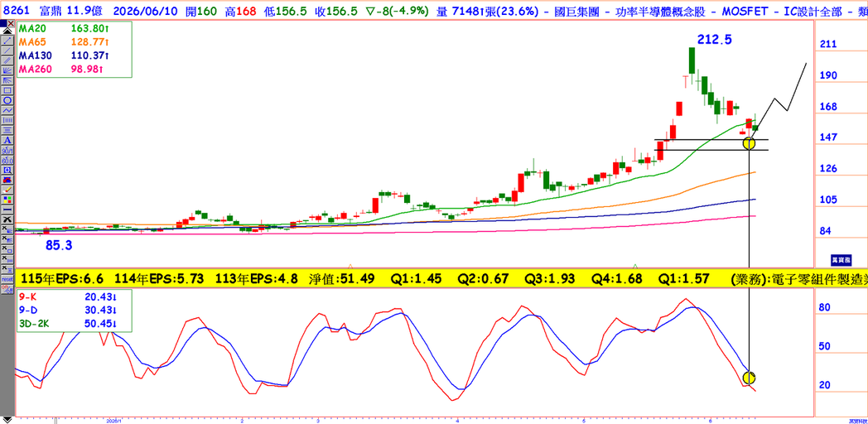Delete upward fan lines with X-fan icon
Viewport: 868px width, 424px height.
[7, 229]
